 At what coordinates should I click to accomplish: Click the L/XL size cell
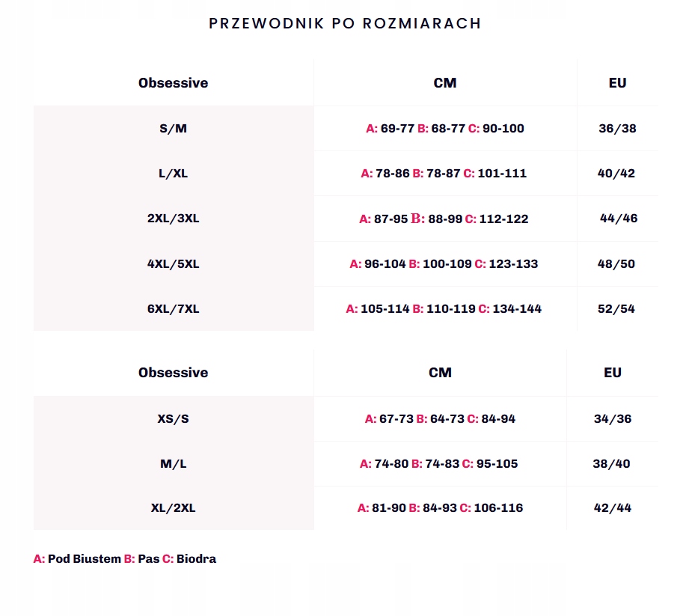(x=174, y=174)
